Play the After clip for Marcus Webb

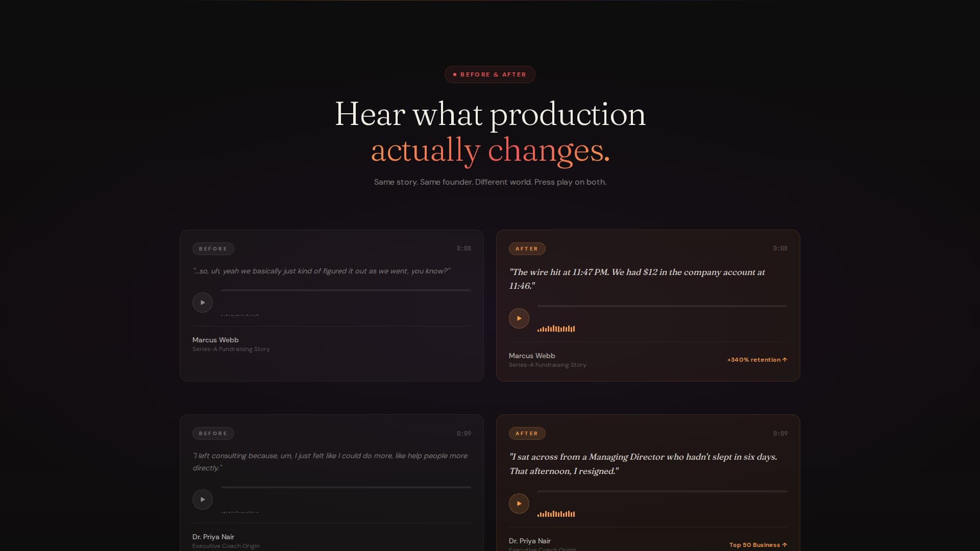[519, 318]
